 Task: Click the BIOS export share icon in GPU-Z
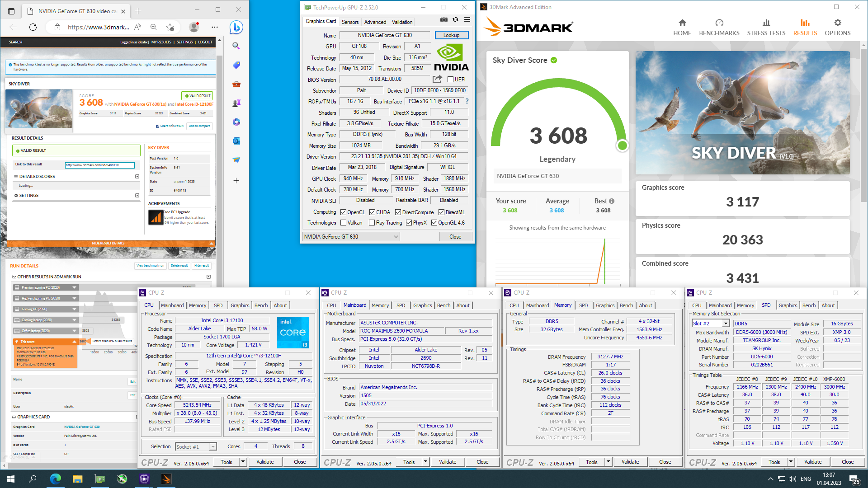[x=437, y=79]
